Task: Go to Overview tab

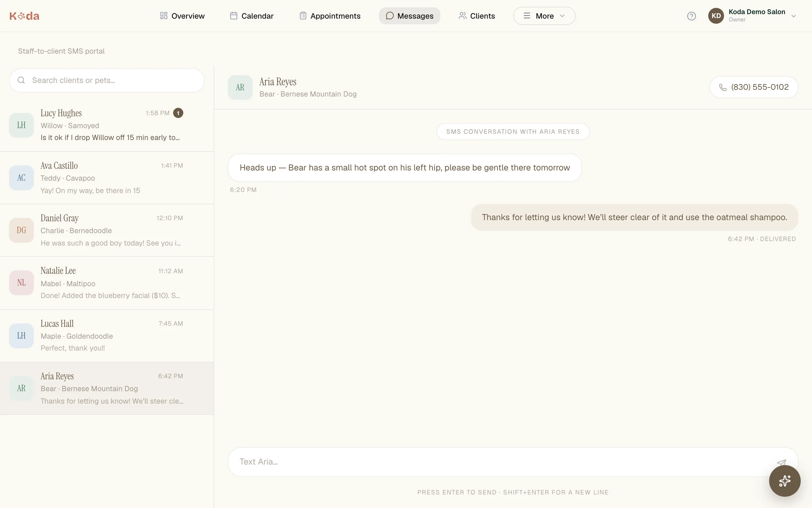Action: coord(182,16)
